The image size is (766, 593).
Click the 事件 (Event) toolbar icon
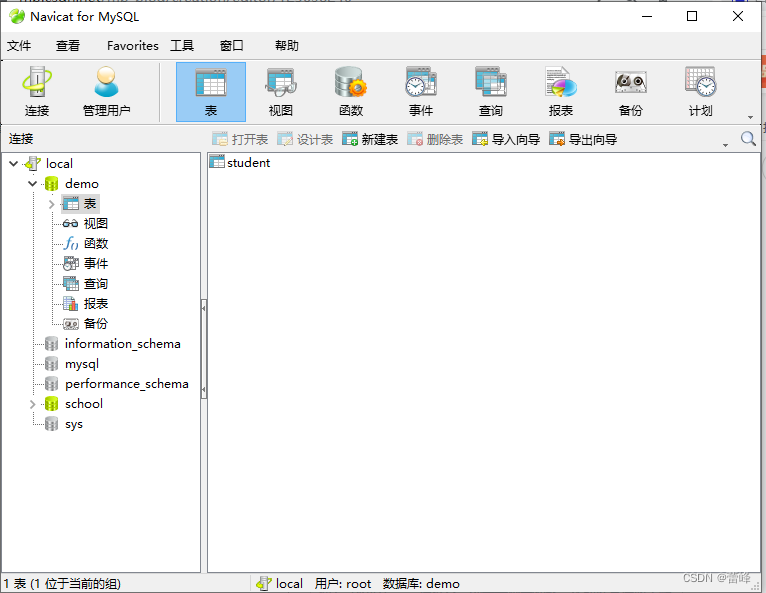click(421, 92)
